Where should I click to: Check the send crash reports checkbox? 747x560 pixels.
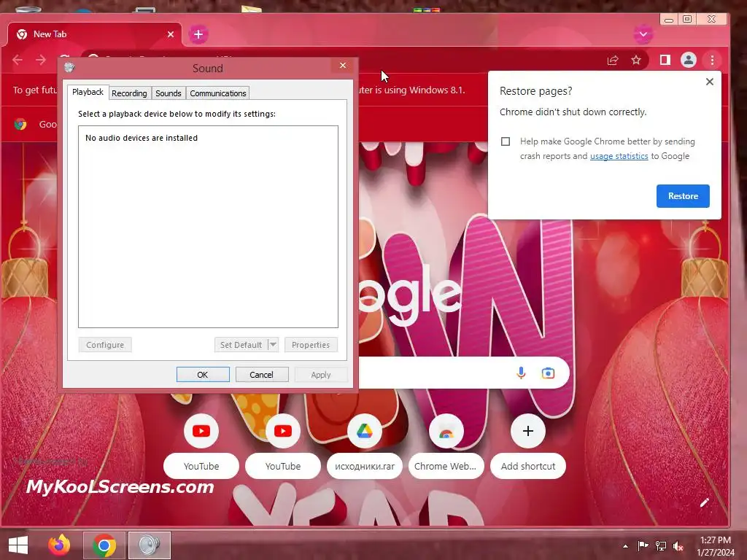(x=506, y=141)
